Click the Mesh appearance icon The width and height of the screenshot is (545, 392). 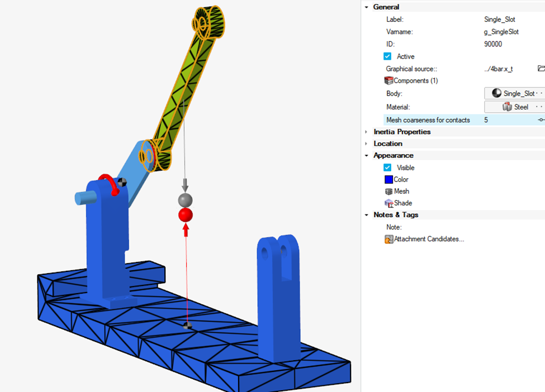coord(388,192)
